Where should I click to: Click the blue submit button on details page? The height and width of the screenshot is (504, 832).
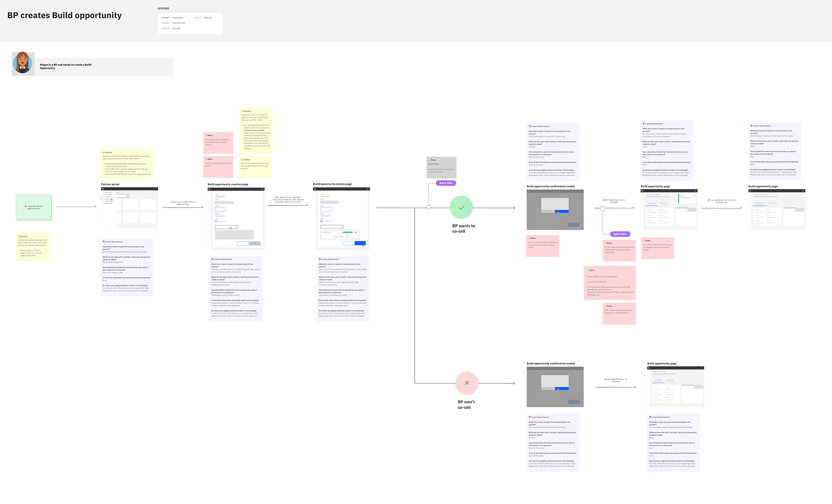point(361,243)
